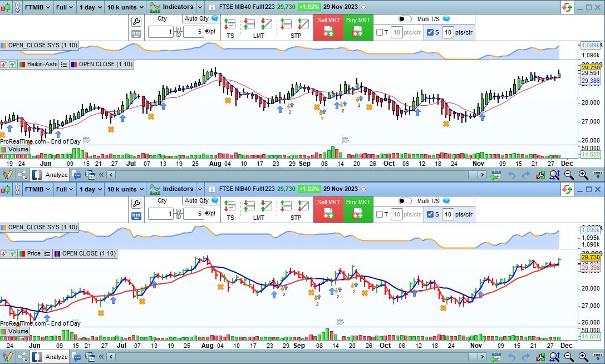The image size is (605, 364).
Task: Open chart style icon in top chart
Action: [6, 7]
